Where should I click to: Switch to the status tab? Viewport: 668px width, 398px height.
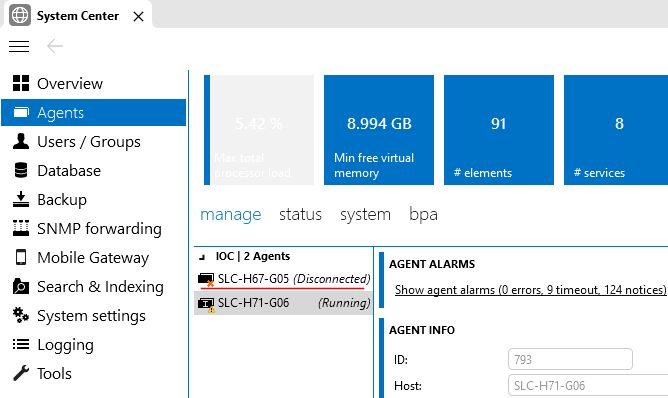click(300, 214)
